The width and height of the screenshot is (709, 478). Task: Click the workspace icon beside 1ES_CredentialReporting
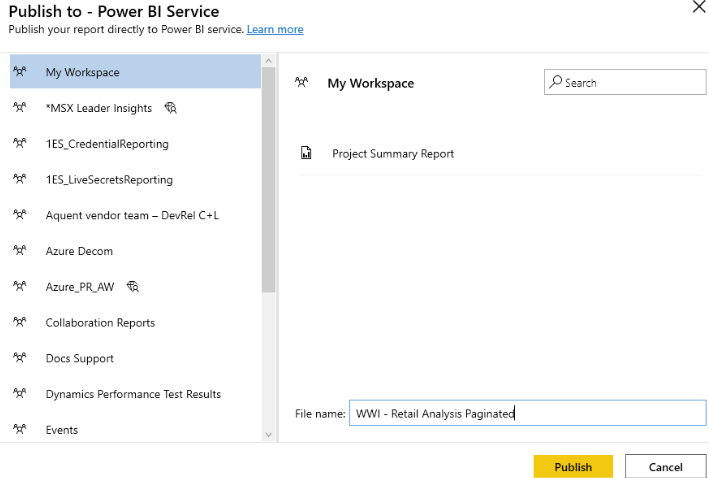19,143
